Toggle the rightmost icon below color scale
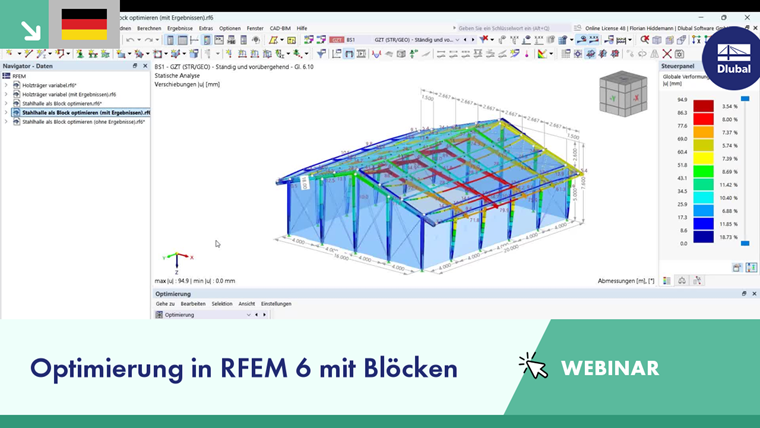The height and width of the screenshot is (428, 760). click(751, 268)
